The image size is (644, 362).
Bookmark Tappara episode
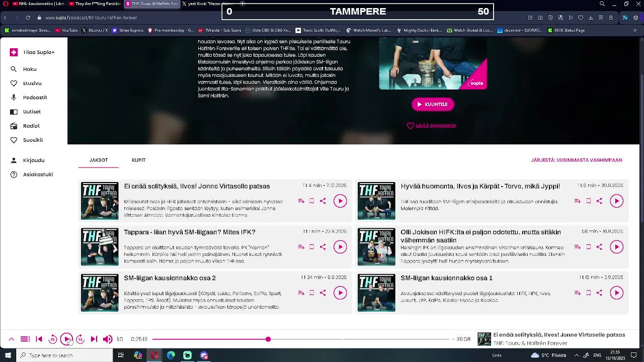[312, 247]
